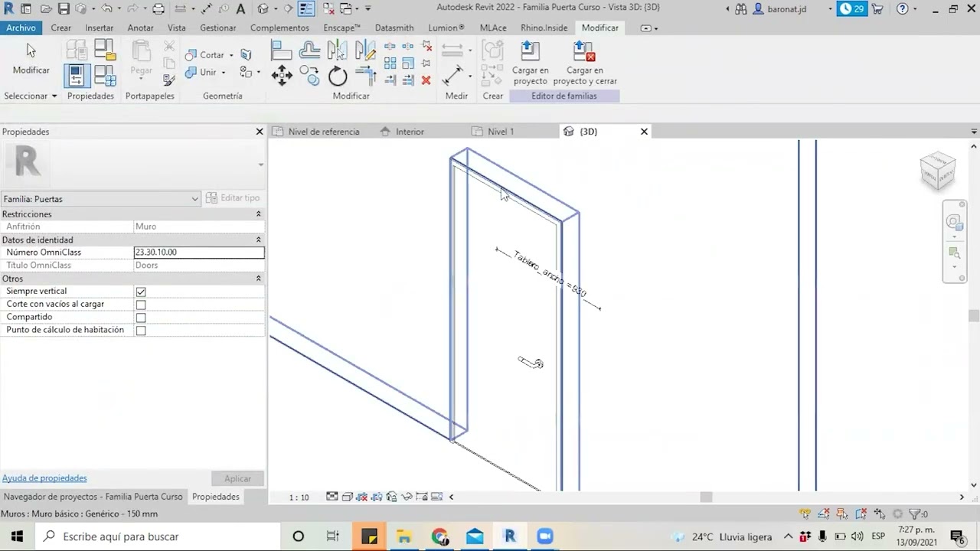This screenshot has height=551, width=980.
Task: Click the Modificar arrow tool
Action: pos(31,58)
